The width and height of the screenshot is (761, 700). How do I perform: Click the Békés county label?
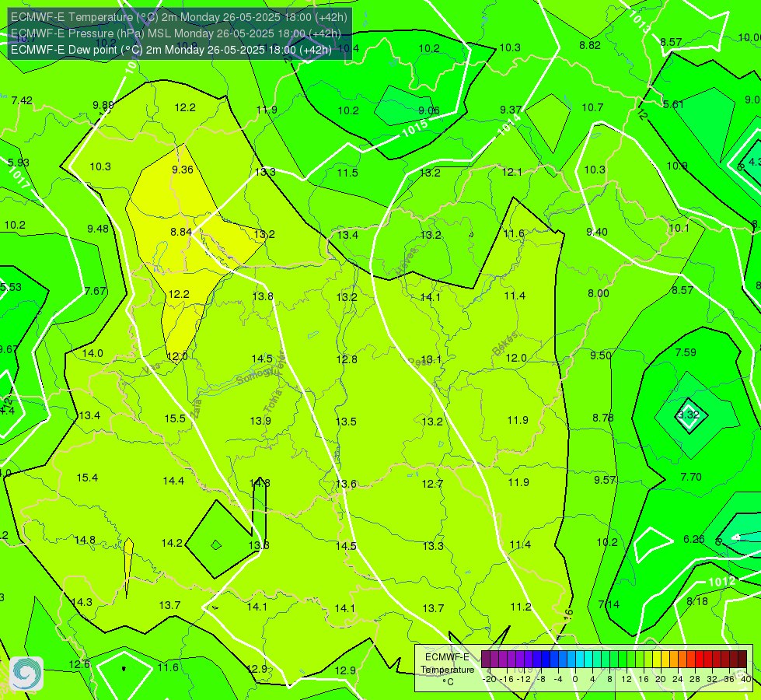pyautogui.click(x=505, y=344)
